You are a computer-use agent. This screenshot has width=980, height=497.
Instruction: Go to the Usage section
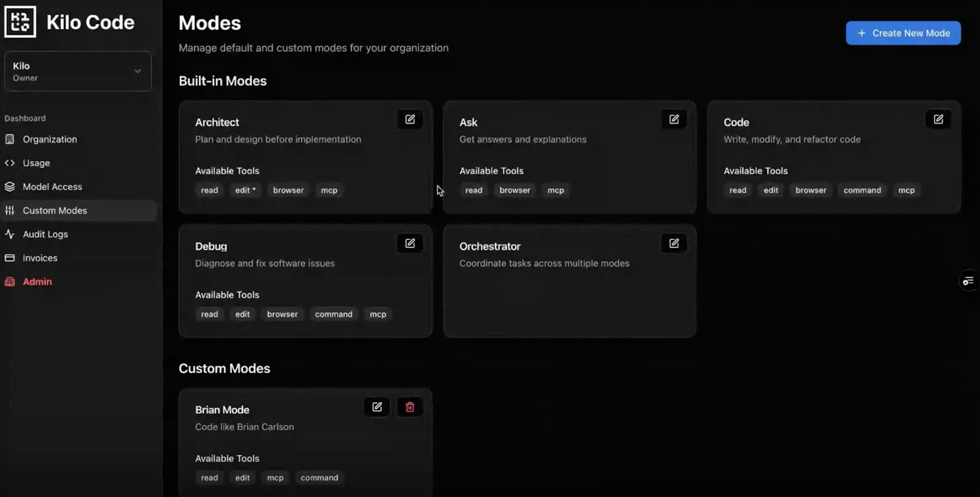78,163
